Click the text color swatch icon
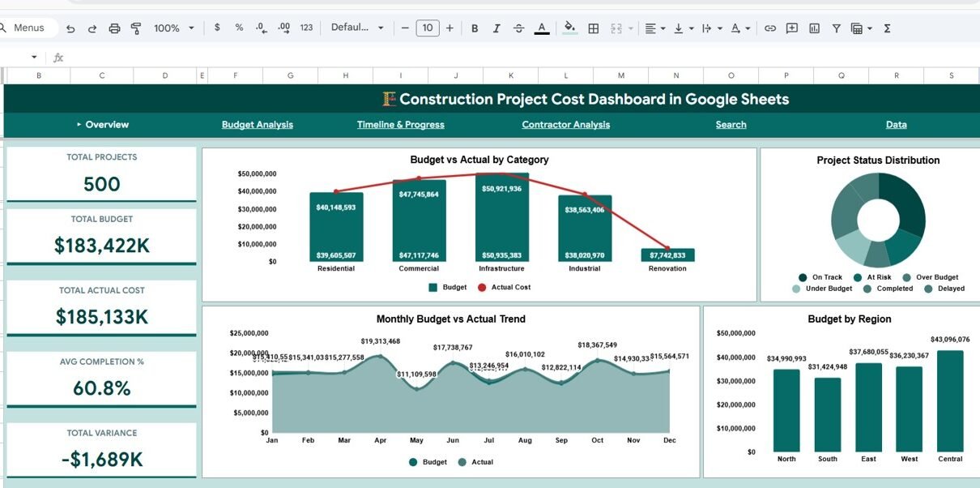The width and height of the screenshot is (980, 488). pos(542,28)
